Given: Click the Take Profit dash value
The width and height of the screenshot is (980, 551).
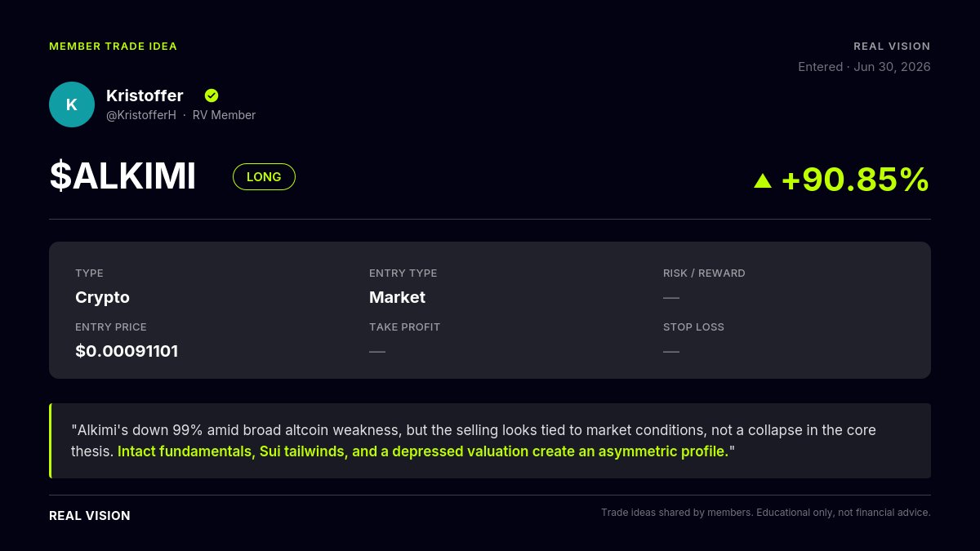Looking at the screenshot, I should (377, 352).
